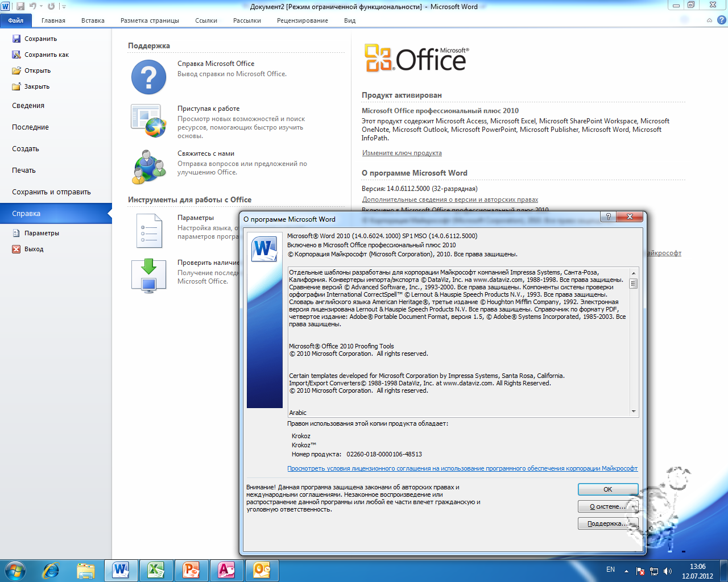The height and width of the screenshot is (582, 728).
Task: Expand the Quick Access Toolbar customize dropdown
Action: click(64, 7)
